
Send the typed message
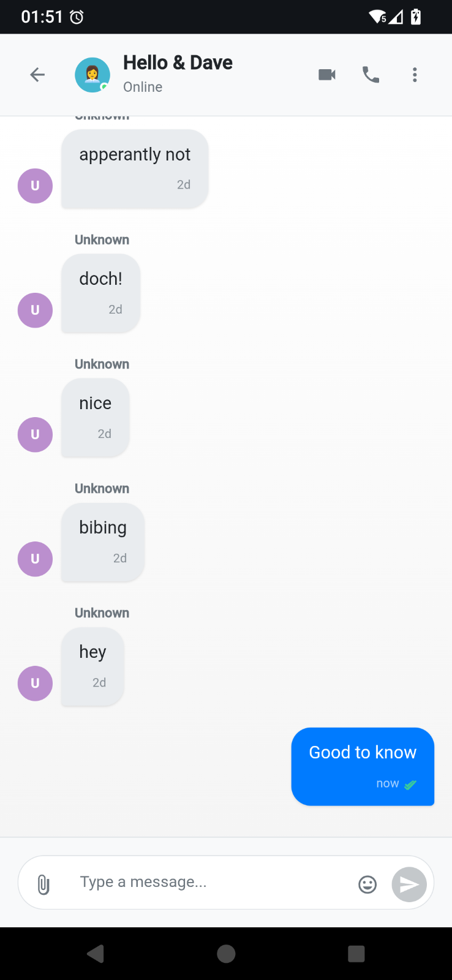point(408,884)
